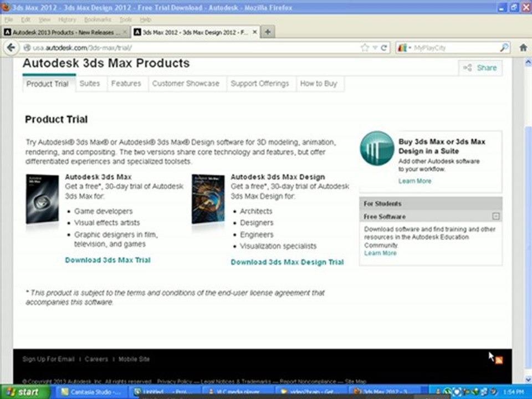Open the File menu
Viewport: 532px width, 399px height.
9,20
